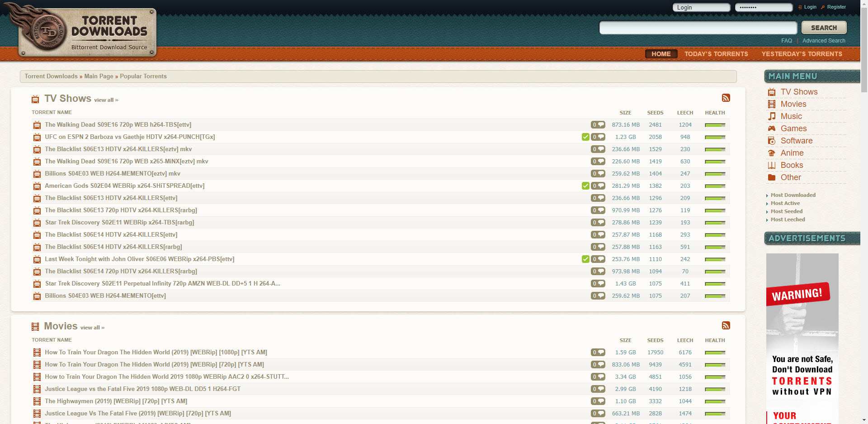
Task: Click Games controller icon in Main Menu
Action: point(772,129)
